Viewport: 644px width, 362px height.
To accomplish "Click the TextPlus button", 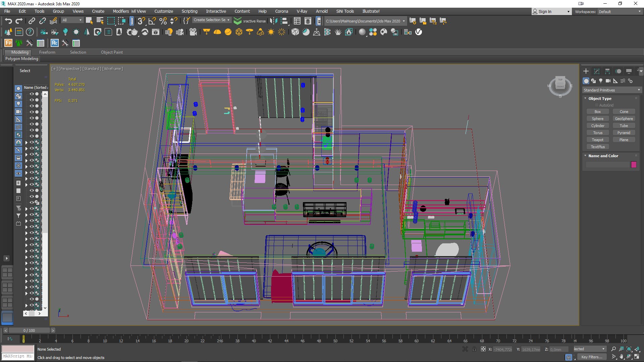I will click(597, 147).
